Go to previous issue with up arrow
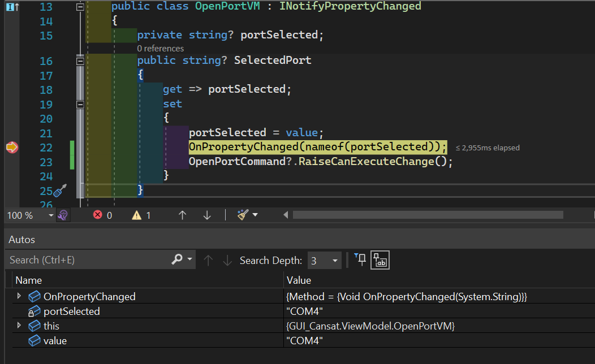The width and height of the screenshot is (595, 364). coord(183,215)
